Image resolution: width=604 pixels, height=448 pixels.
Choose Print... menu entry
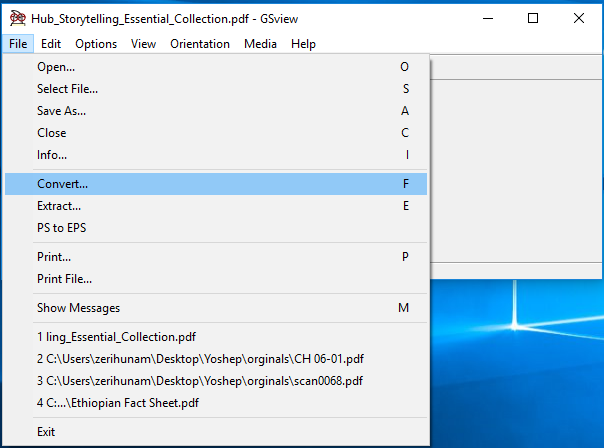click(216, 257)
